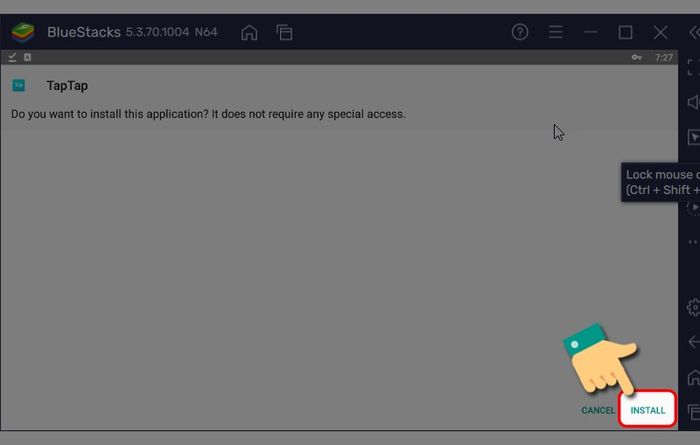Click the 'TapTap' dialog title text
This screenshot has width=700, height=445.
pos(67,86)
